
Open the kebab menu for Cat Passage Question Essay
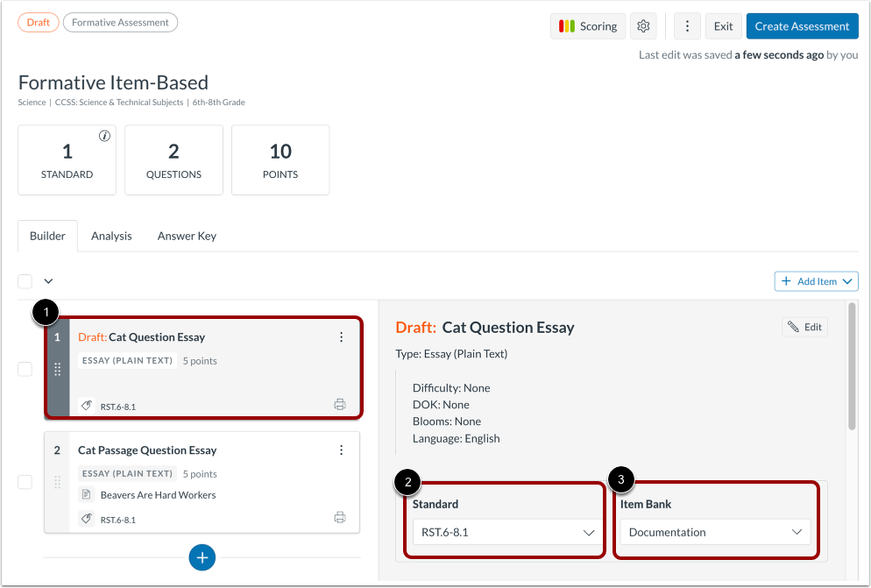coord(341,450)
